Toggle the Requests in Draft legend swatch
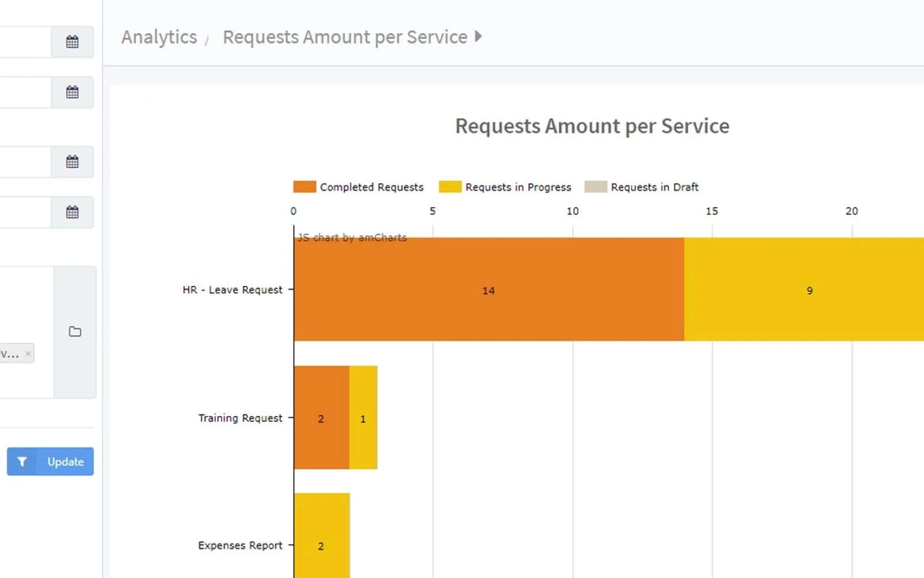The width and height of the screenshot is (924, 578). click(x=595, y=187)
